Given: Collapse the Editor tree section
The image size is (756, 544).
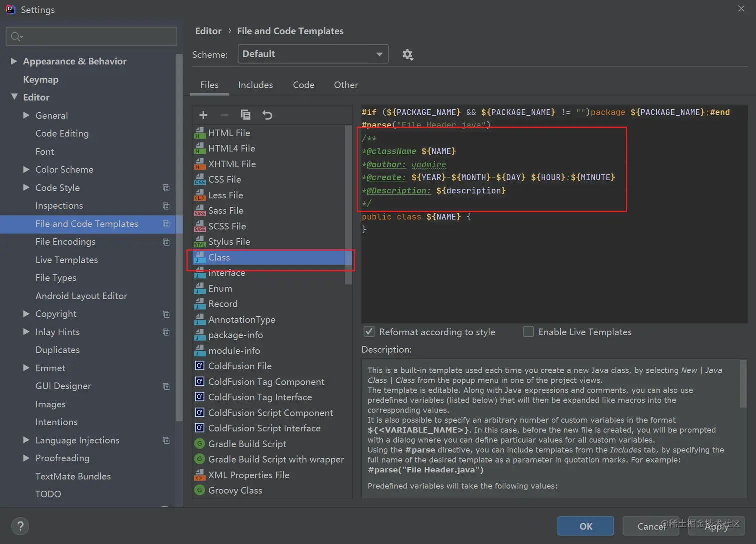Looking at the screenshot, I should tap(14, 97).
